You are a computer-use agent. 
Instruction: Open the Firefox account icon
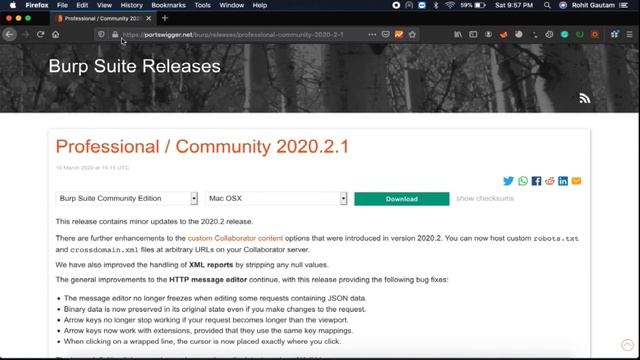[x=488, y=35]
